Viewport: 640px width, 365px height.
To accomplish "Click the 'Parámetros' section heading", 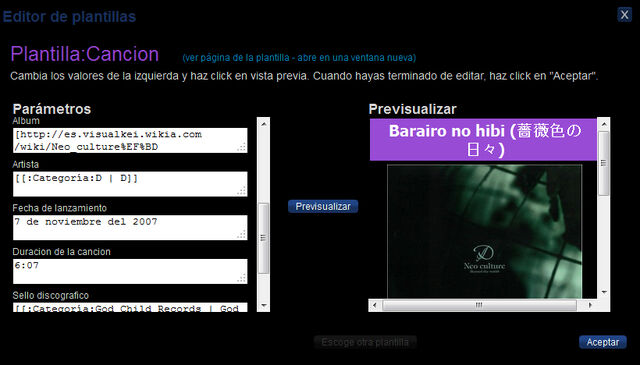I will tap(52, 109).
